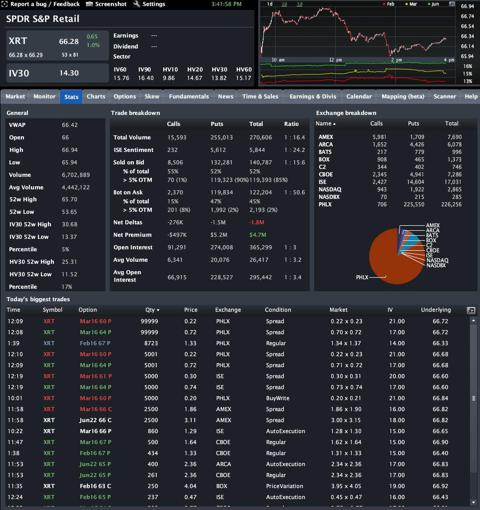Open the Options tab
Screen dimensions: 480x510
point(125,97)
